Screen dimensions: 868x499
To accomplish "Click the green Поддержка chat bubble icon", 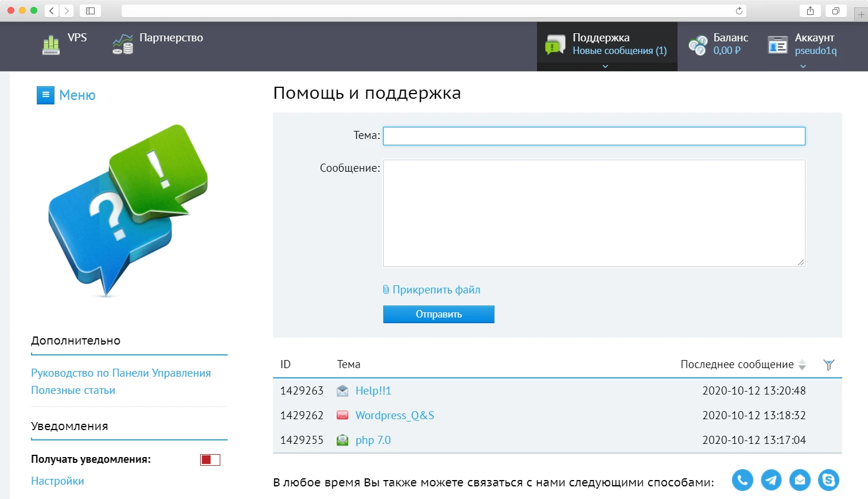I will pyautogui.click(x=554, y=44).
